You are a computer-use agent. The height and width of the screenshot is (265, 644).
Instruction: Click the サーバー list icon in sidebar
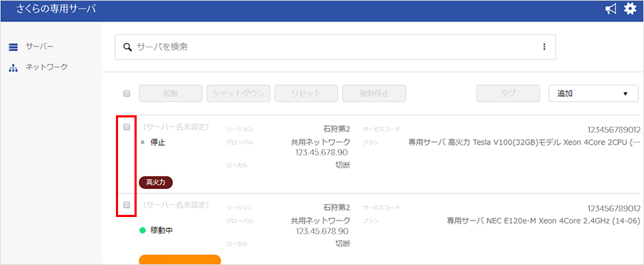pyautogui.click(x=13, y=47)
